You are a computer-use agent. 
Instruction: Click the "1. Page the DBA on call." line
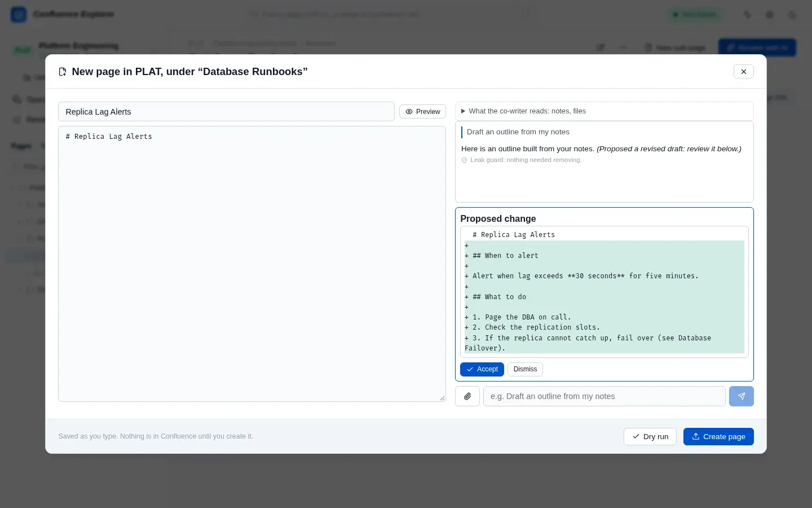tap(604, 317)
